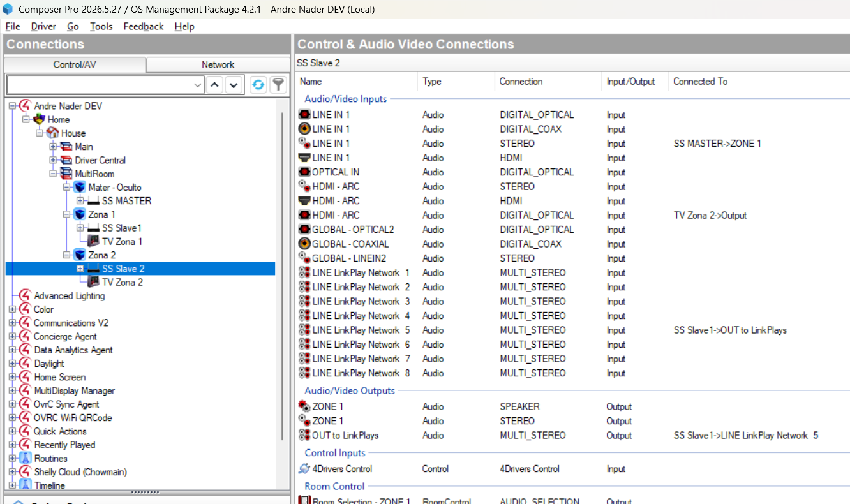Collapse the MultiRoom tree node
The width and height of the screenshot is (850, 504).
click(x=53, y=174)
